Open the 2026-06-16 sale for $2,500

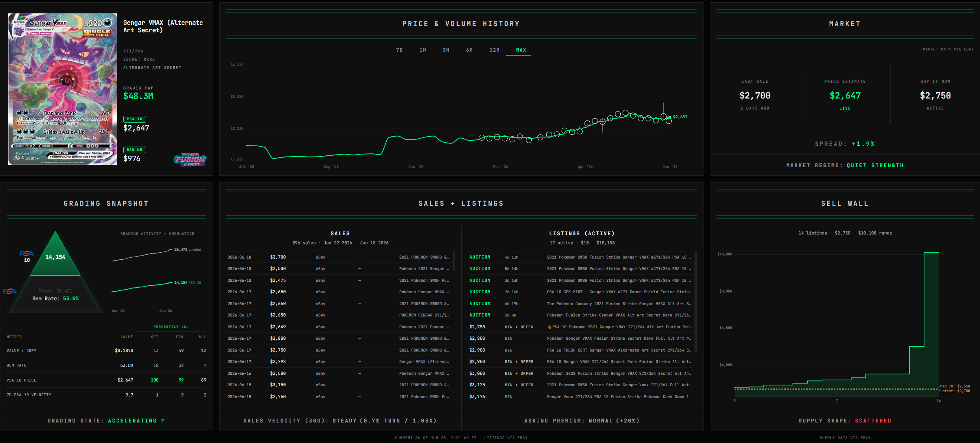pyautogui.click(x=339, y=374)
